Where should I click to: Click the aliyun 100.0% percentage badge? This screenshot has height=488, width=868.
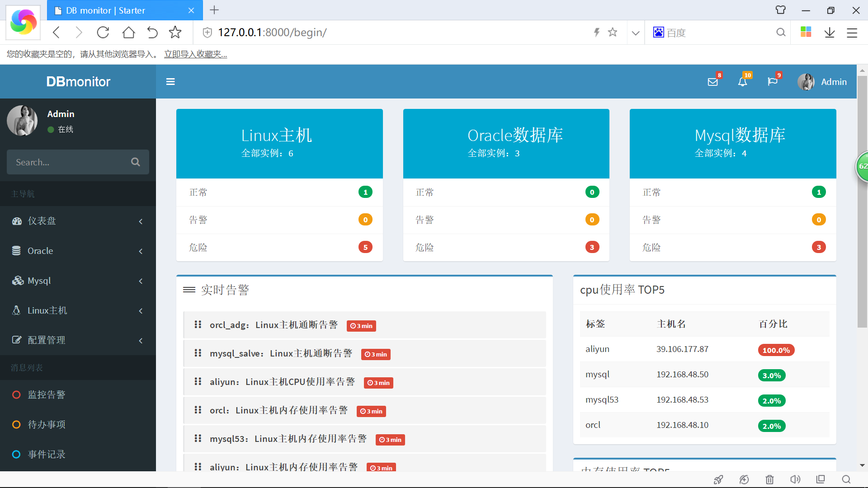[x=776, y=350]
